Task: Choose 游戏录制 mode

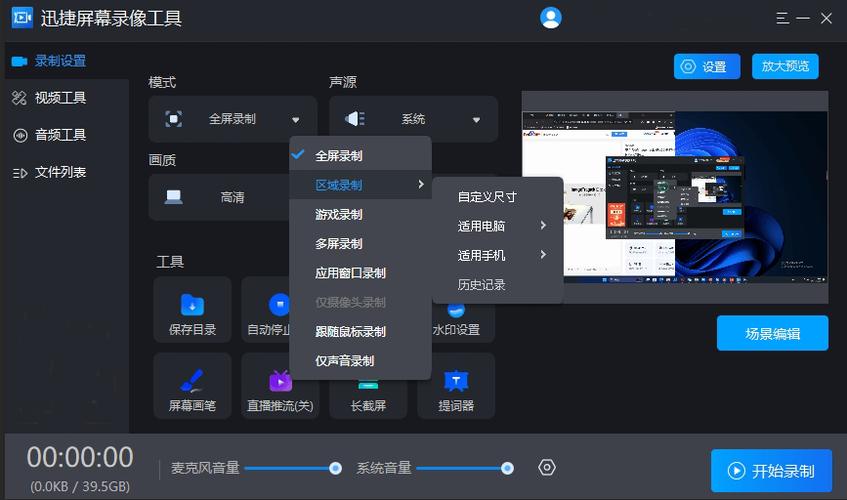Action: [360, 214]
